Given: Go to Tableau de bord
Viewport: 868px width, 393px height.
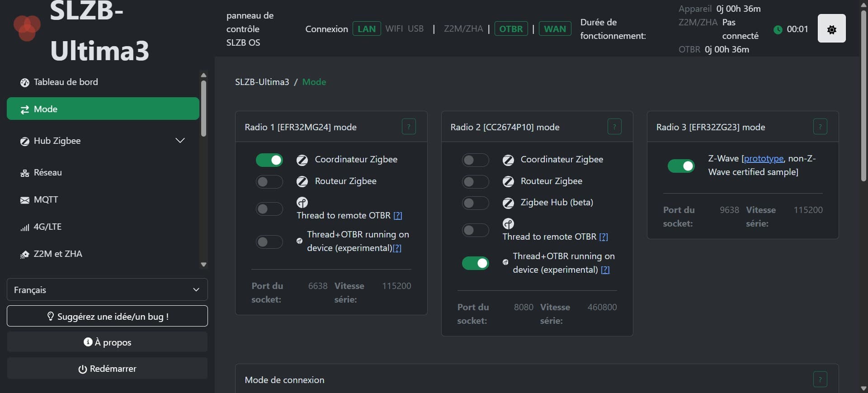Looking at the screenshot, I should [103, 82].
